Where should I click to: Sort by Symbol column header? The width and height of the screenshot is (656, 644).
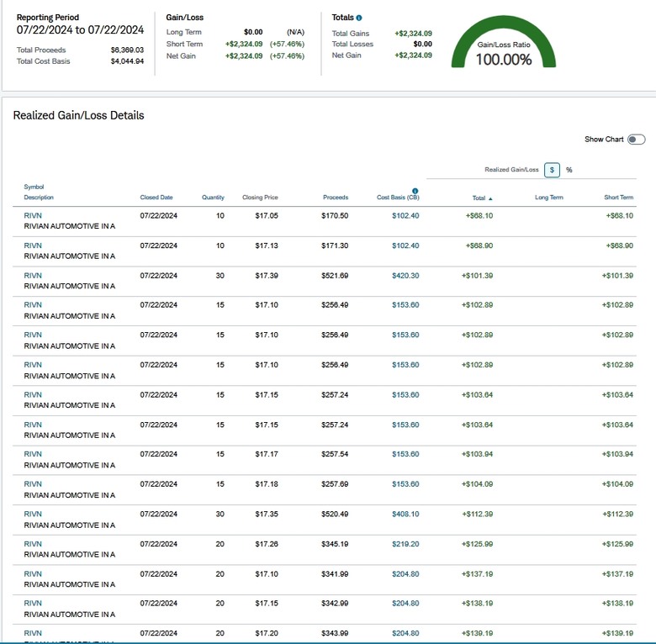point(34,187)
